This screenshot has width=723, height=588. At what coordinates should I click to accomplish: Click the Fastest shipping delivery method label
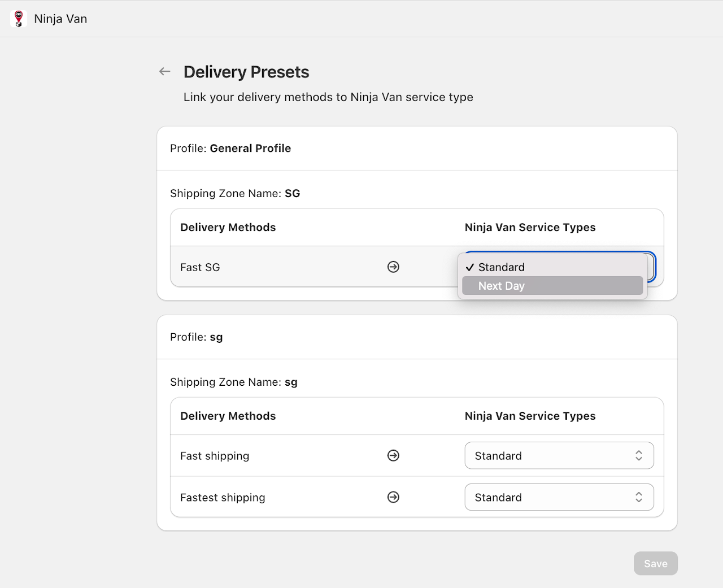click(223, 498)
